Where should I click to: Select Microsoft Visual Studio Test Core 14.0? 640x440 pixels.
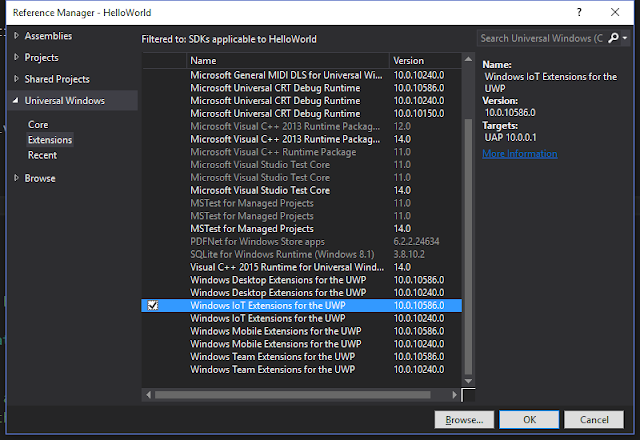click(302, 190)
